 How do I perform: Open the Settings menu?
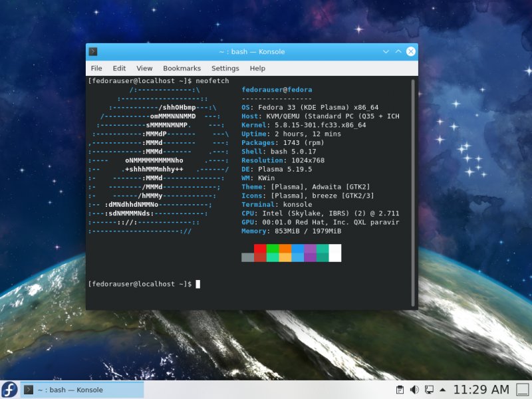click(225, 68)
